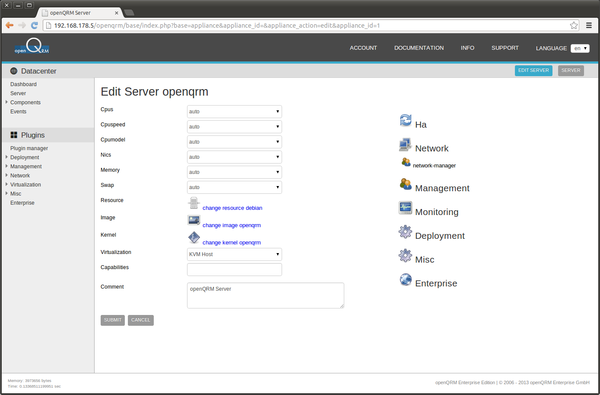Expand the Components tree item
600x395 pixels.
point(7,102)
